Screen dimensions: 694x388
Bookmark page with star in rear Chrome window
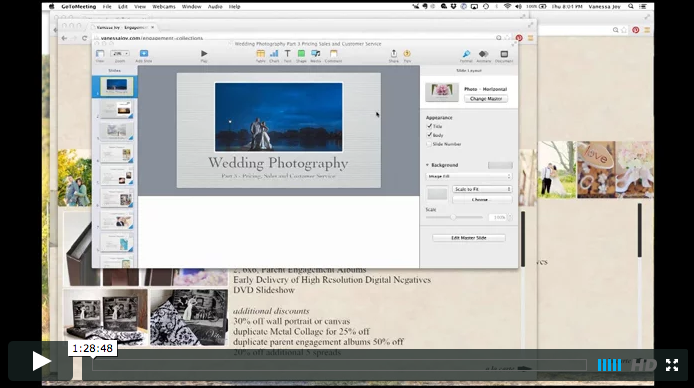[625, 30]
